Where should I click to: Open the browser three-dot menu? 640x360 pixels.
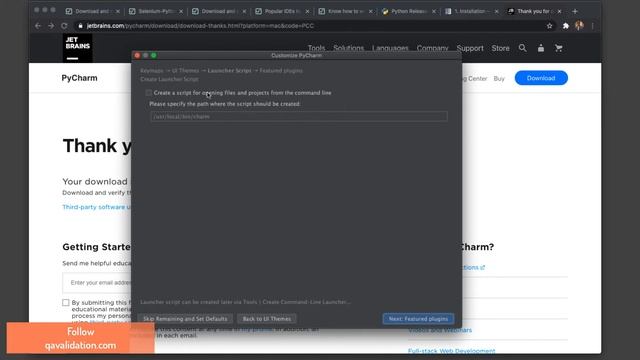[593, 26]
